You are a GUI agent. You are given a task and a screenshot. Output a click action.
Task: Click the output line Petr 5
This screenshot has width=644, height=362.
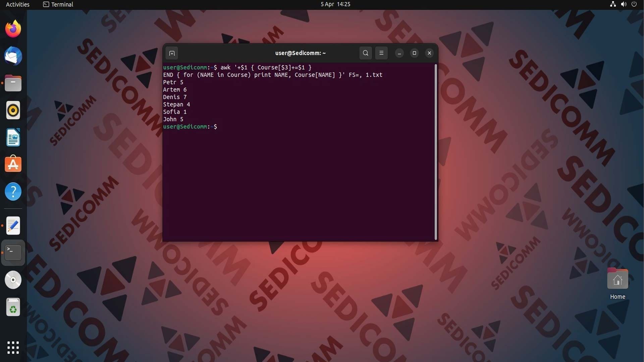[x=173, y=82]
